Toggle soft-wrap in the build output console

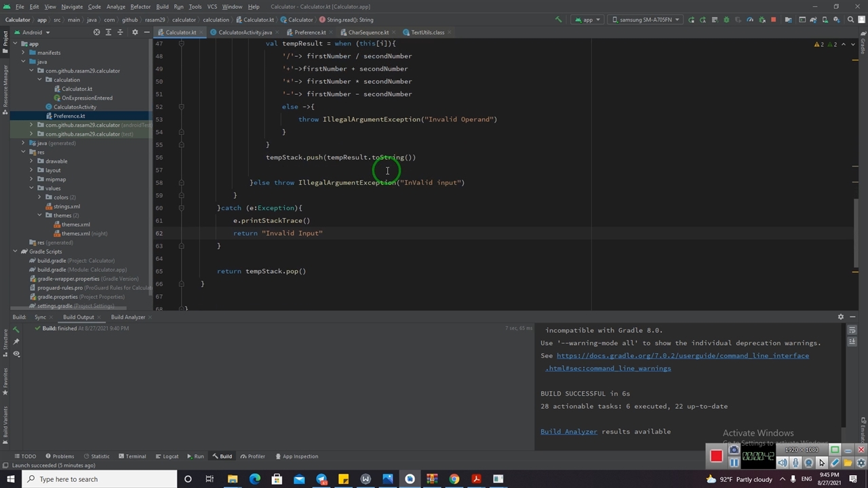click(x=852, y=329)
